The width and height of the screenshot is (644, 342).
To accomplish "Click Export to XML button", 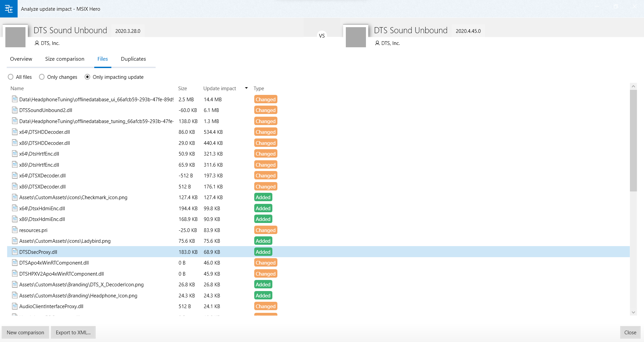I will coord(73,332).
